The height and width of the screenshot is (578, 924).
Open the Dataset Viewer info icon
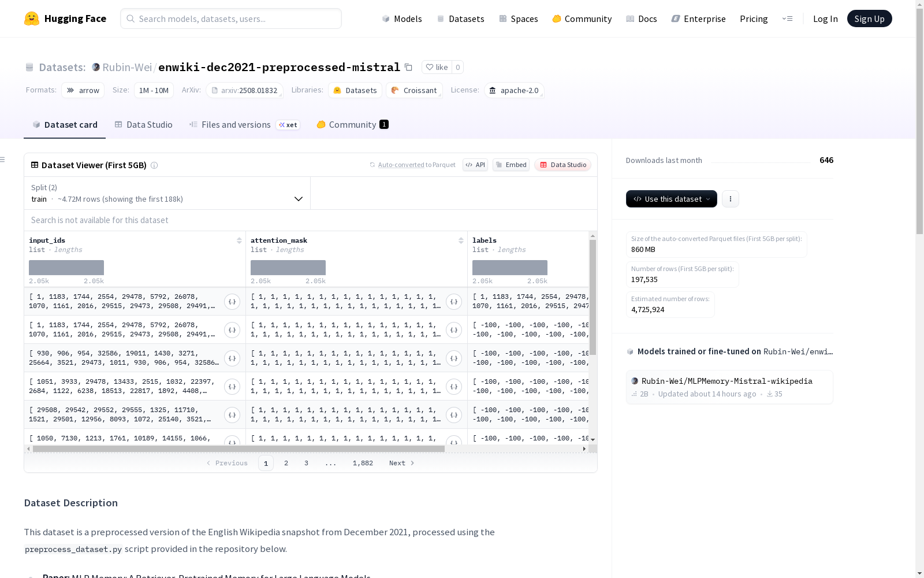(154, 165)
